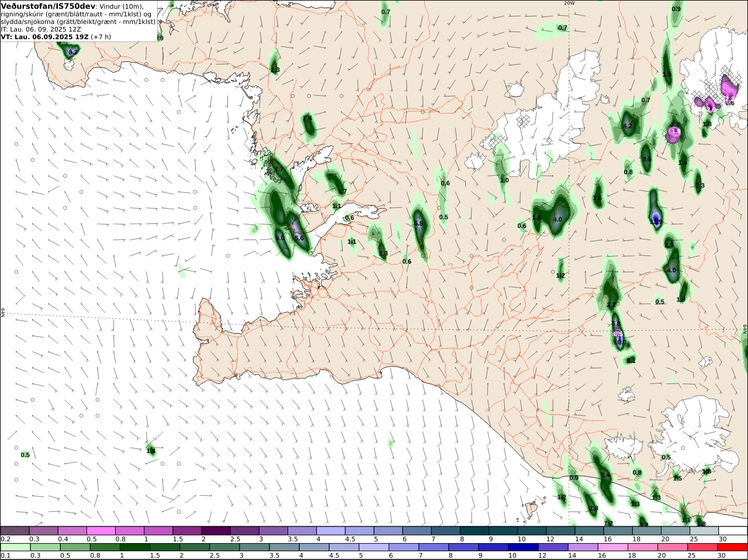The width and height of the screenshot is (748, 560).
Task: Click the 10.0 precipitation value on the map
Action: point(620,343)
